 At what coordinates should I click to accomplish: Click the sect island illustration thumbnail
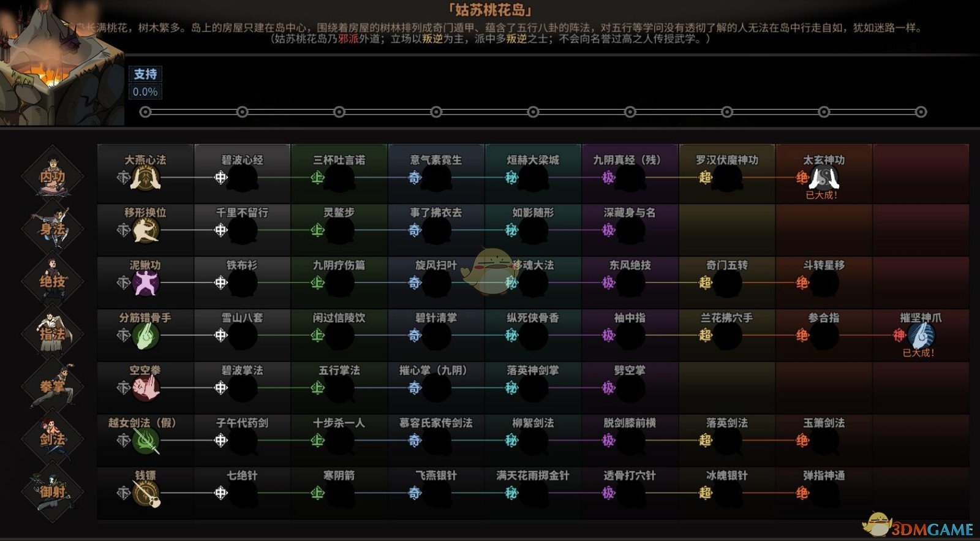point(61,64)
